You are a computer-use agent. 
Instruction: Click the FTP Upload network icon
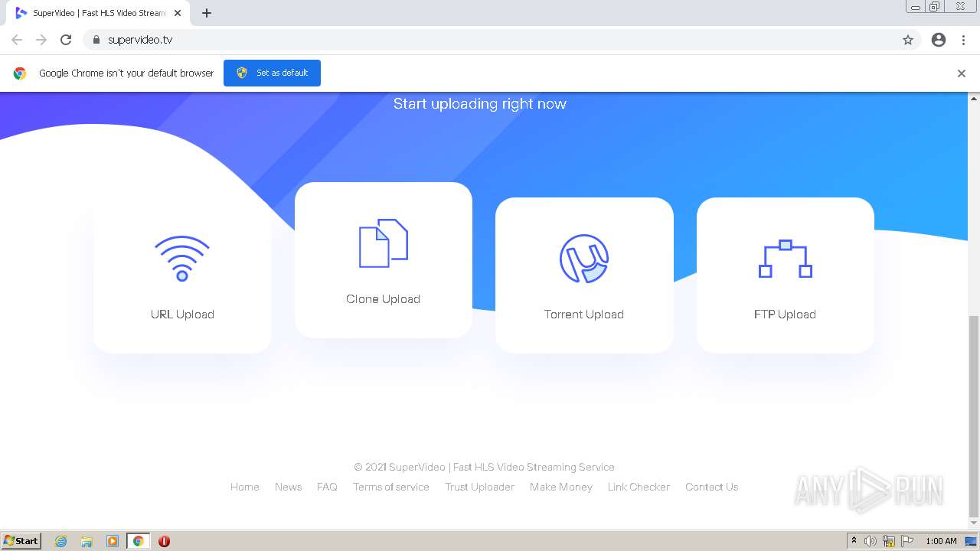tap(785, 259)
